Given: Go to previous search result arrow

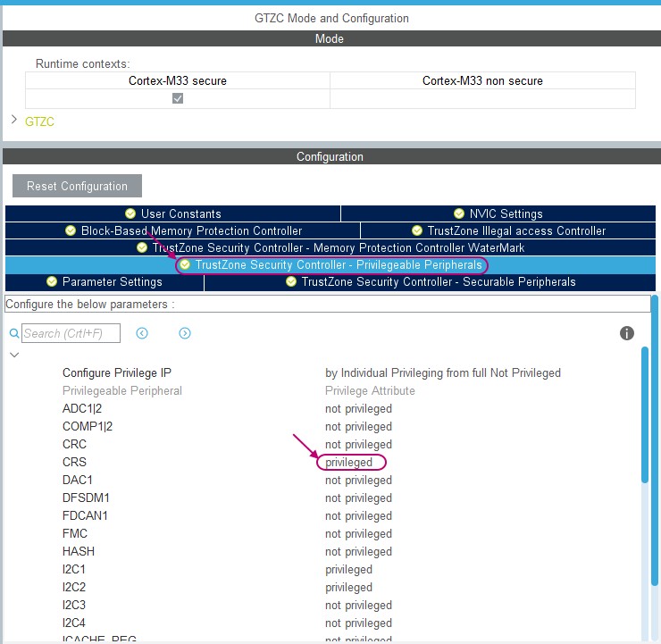Looking at the screenshot, I should pyautogui.click(x=142, y=333).
